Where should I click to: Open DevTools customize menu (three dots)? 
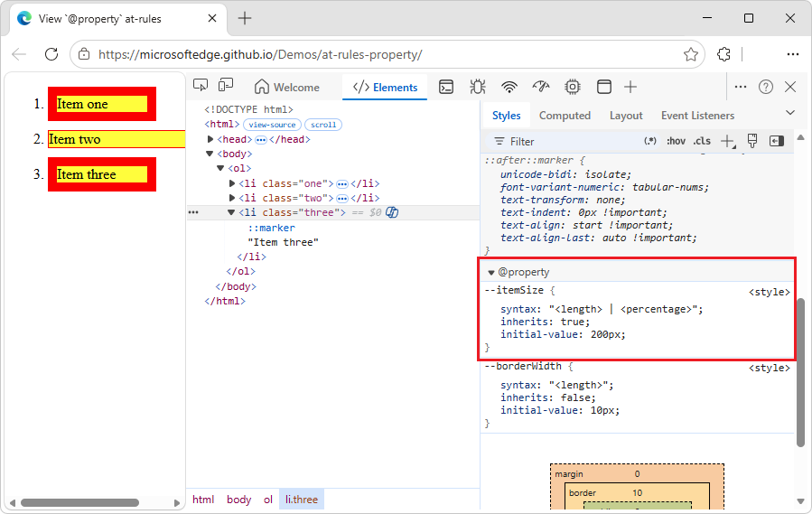coord(741,87)
